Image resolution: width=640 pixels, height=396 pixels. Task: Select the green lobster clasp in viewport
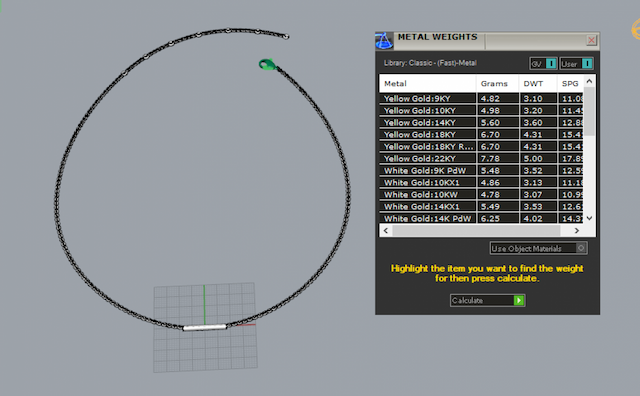[x=267, y=65]
